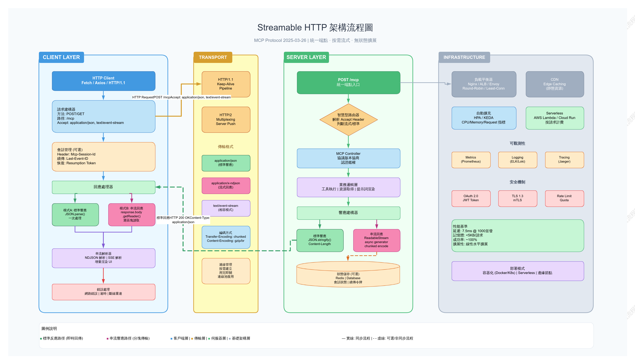The image size is (635, 364).
Task: Click the INFRASTRUCTURE header label
Action: [464, 57]
